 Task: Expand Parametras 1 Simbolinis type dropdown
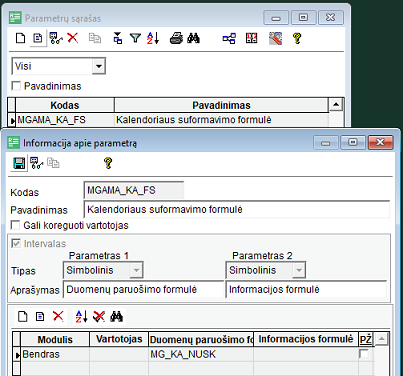(136, 270)
